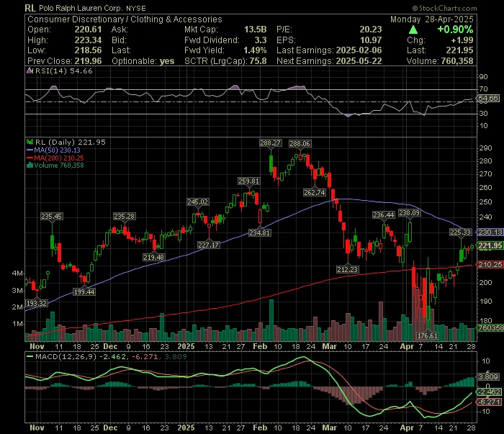Click the 288.27 peak price label
This screenshot has width=504, height=434.
pos(270,143)
